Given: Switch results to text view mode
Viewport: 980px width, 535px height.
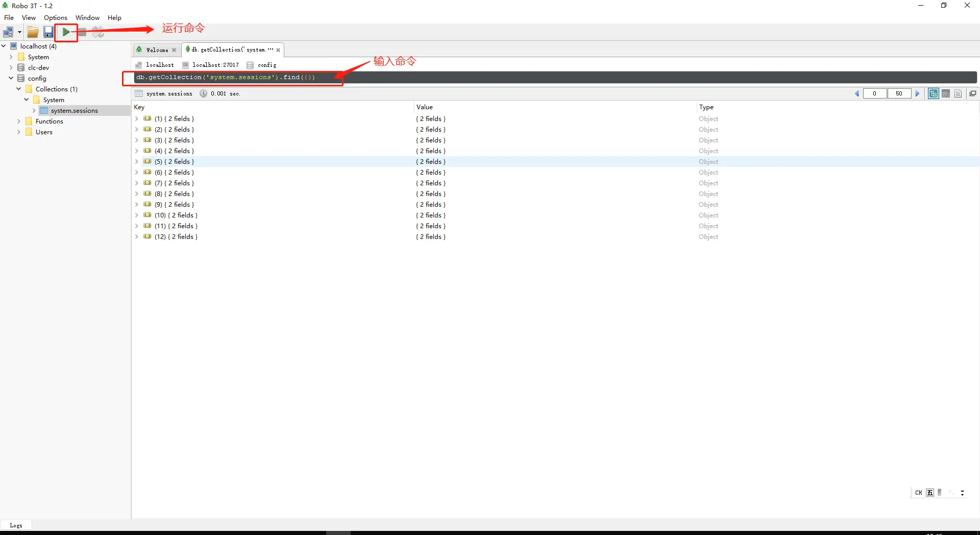Looking at the screenshot, I should (x=958, y=93).
